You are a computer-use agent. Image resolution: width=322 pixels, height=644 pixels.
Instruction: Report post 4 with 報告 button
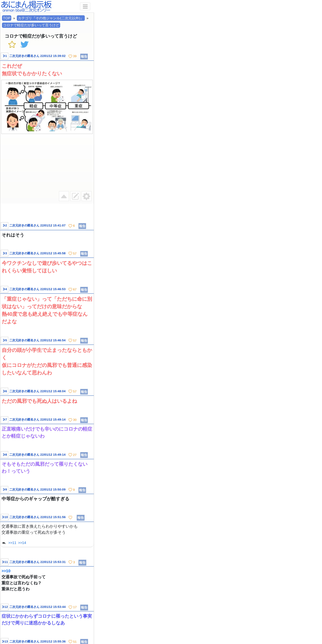pyautogui.click(x=84, y=290)
